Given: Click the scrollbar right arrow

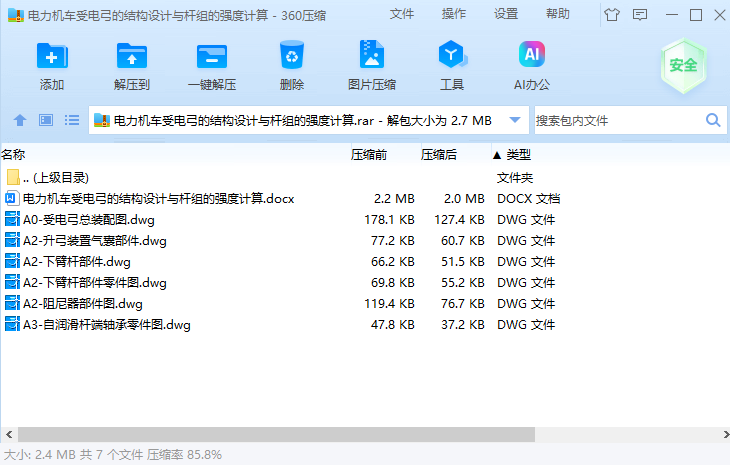Looking at the screenshot, I should pos(725,435).
